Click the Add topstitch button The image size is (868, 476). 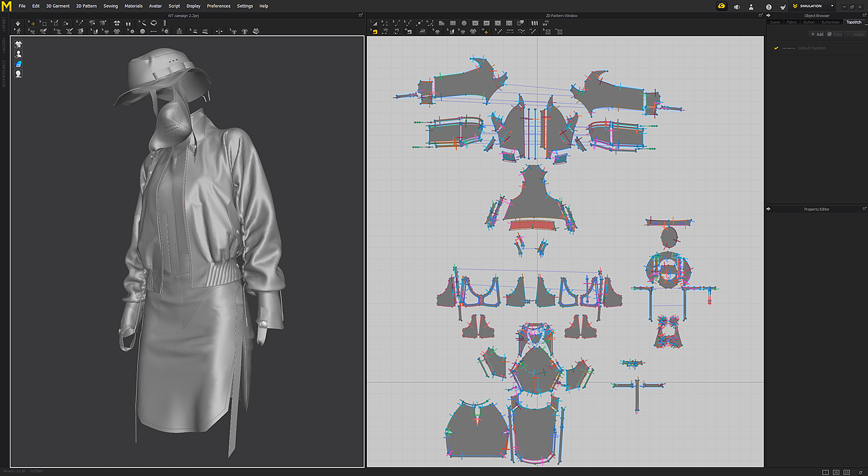[x=817, y=34]
